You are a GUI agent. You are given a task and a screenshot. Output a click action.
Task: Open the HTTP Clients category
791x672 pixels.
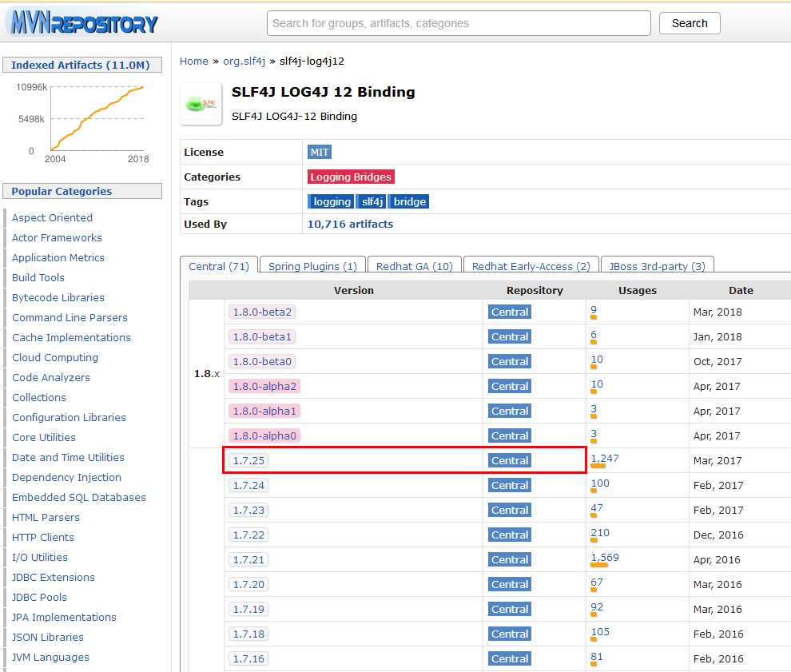[43, 537]
